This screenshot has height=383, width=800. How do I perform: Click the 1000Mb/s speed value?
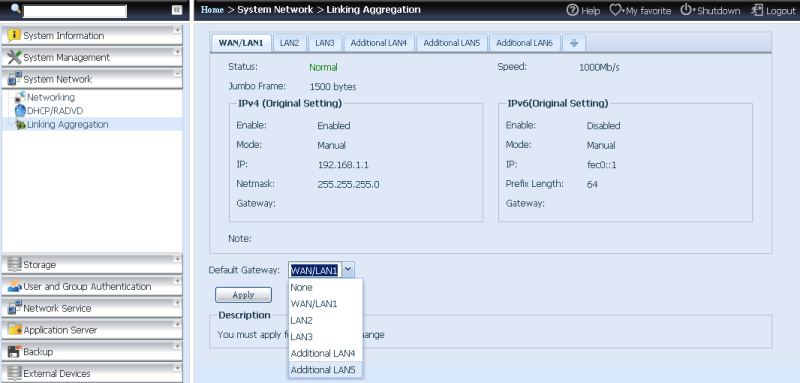599,67
